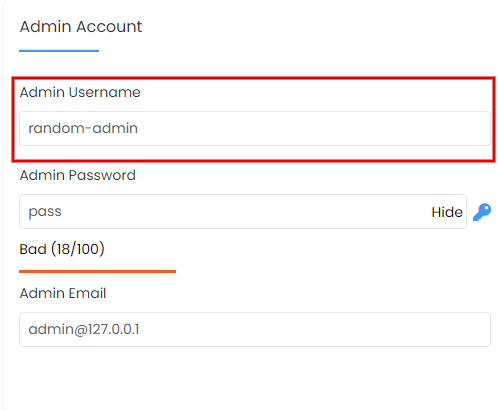Place cursor in the 'pass' password text

point(45,212)
